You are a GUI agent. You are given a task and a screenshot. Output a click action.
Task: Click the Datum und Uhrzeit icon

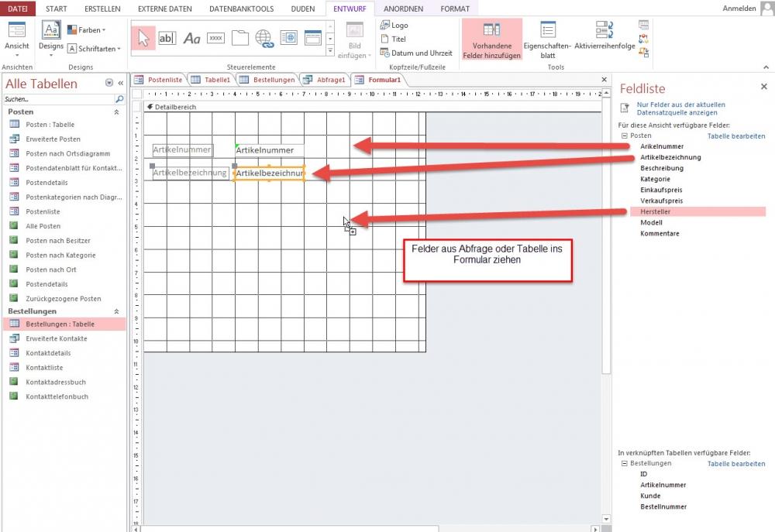(x=415, y=53)
